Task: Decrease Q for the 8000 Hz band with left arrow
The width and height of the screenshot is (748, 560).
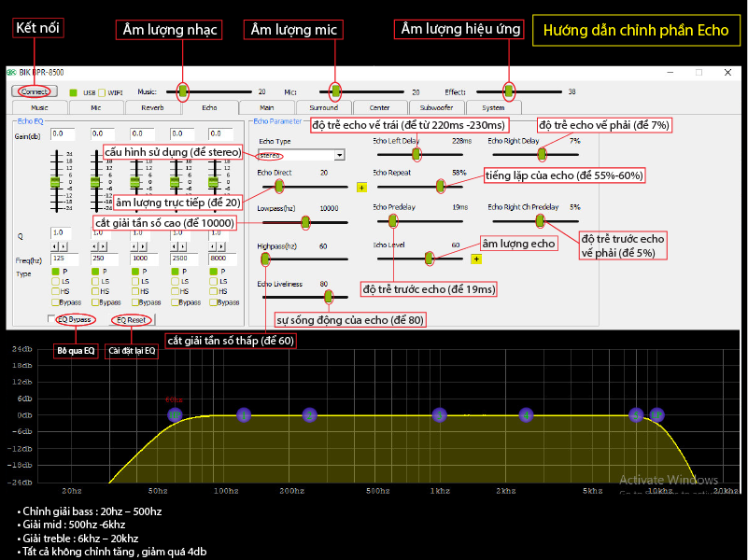Action: click(212, 246)
